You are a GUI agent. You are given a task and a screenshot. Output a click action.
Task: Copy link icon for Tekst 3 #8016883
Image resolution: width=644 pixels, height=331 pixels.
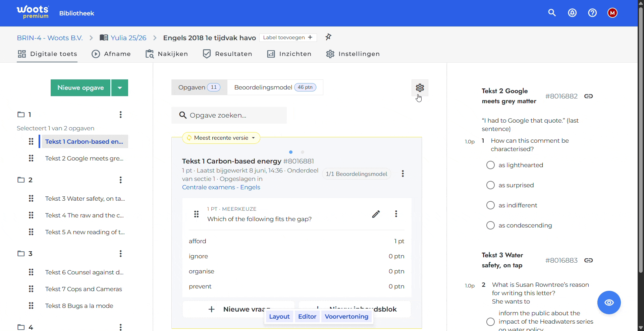point(588,260)
